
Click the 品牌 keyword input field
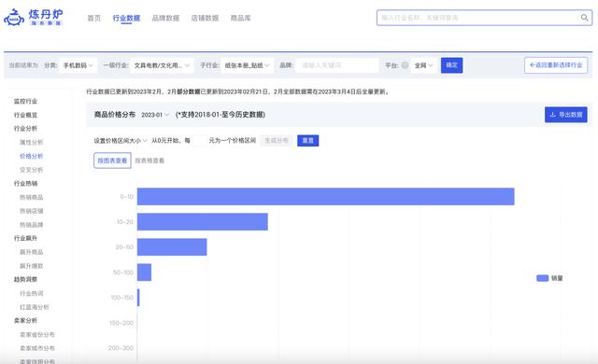pos(337,65)
